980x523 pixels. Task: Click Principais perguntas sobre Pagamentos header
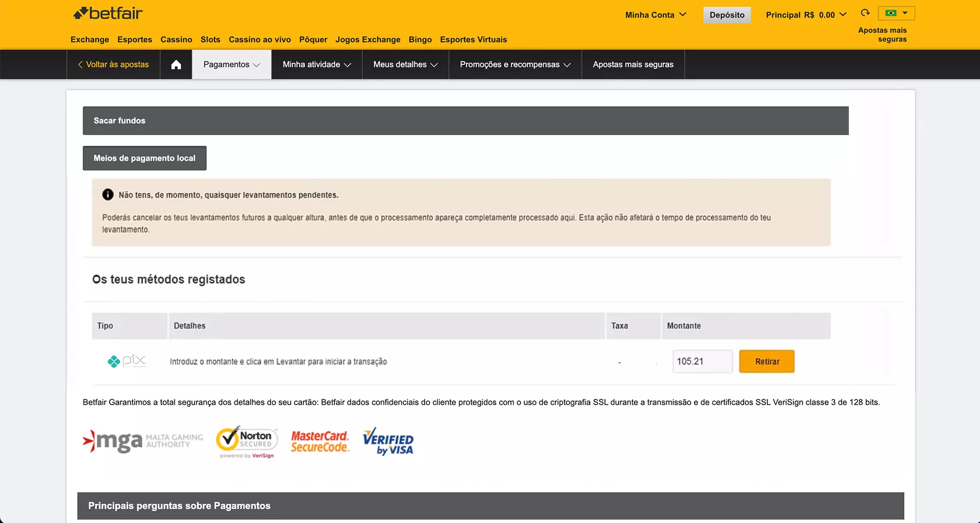(491, 506)
